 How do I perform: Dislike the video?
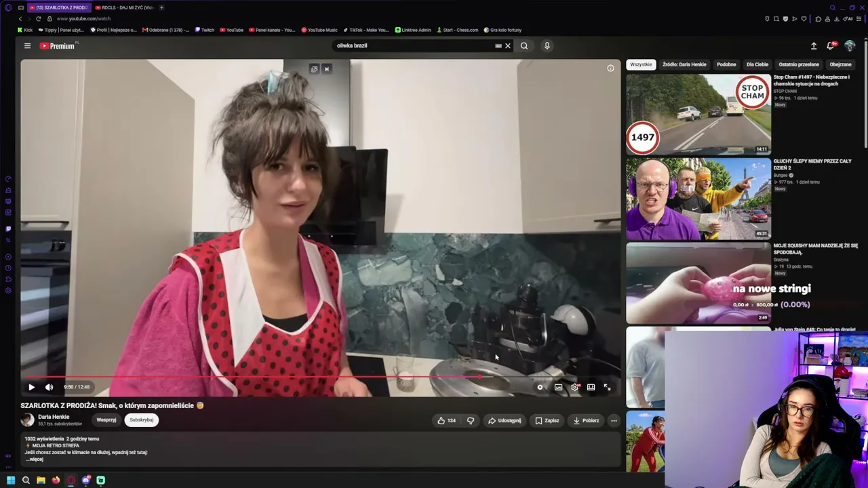coord(471,421)
